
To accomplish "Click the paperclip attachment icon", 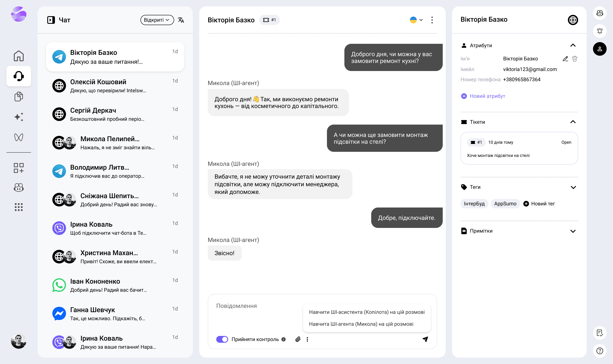I will click(x=298, y=339).
